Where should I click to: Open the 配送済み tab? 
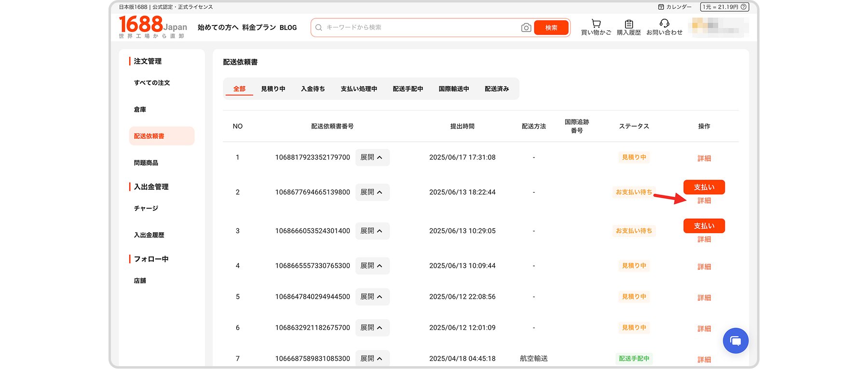(497, 89)
